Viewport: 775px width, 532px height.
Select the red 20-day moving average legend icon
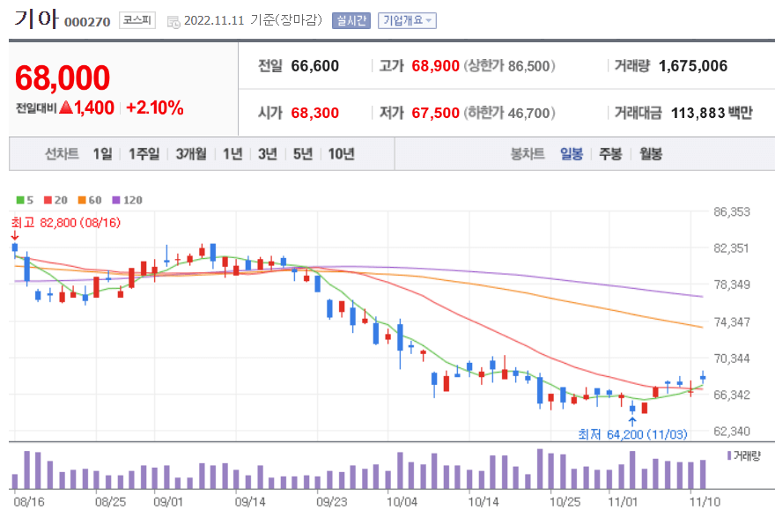47,200
